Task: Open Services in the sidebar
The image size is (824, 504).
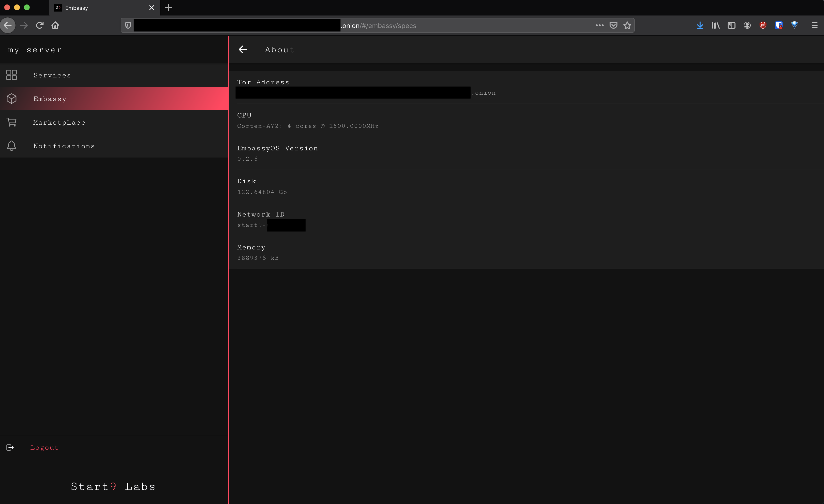Action: pyautogui.click(x=52, y=75)
